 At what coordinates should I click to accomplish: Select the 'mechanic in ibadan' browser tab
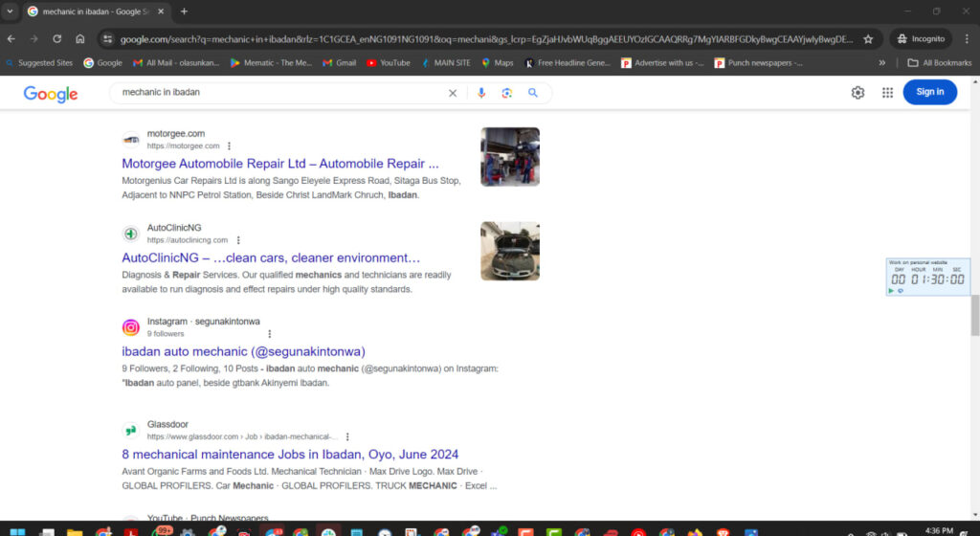coord(96,11)
